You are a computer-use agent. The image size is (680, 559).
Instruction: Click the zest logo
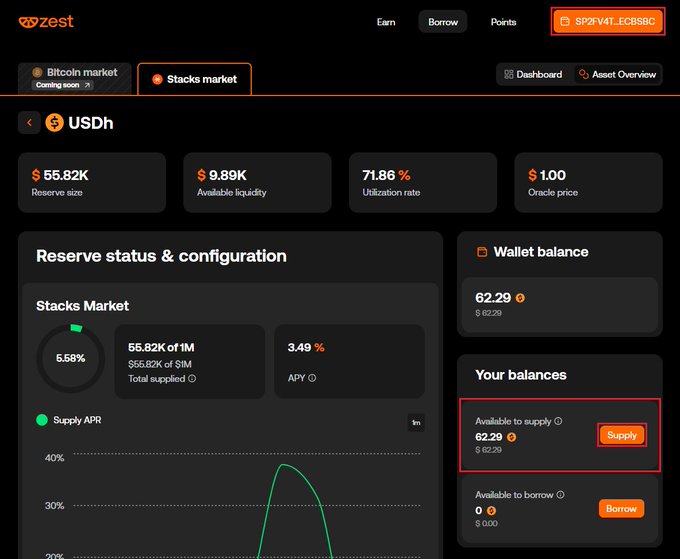pos(46,22)
